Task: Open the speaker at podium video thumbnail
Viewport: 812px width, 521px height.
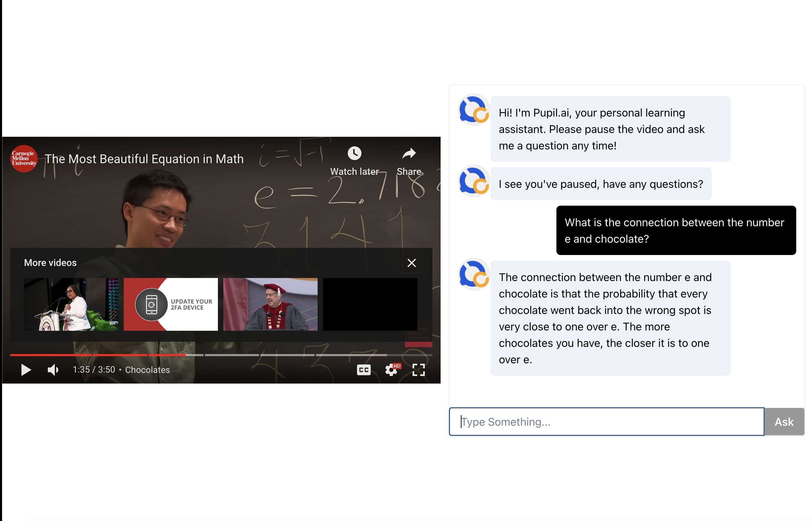Action: pos(71,304)
